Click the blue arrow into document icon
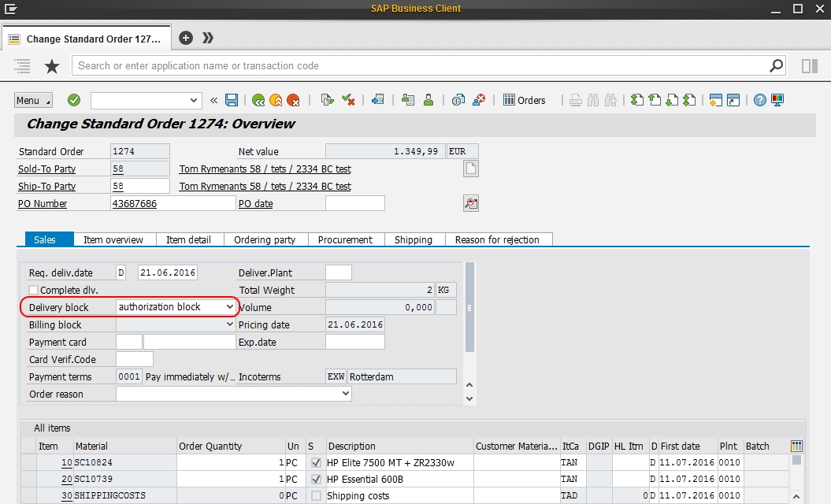The width and height of the screenshot is (831, 504). (377, 100)
